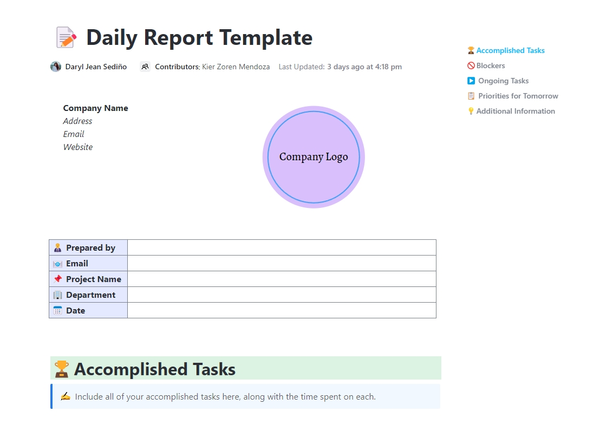Click Daryl Jean Sediño's author avatar
Viewport: 600px width, 425px height.
(56, 67)
